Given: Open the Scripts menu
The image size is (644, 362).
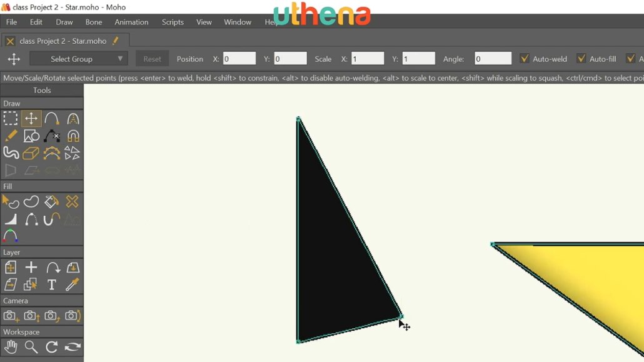Looking at the screenshot, I should pos(173,22).
